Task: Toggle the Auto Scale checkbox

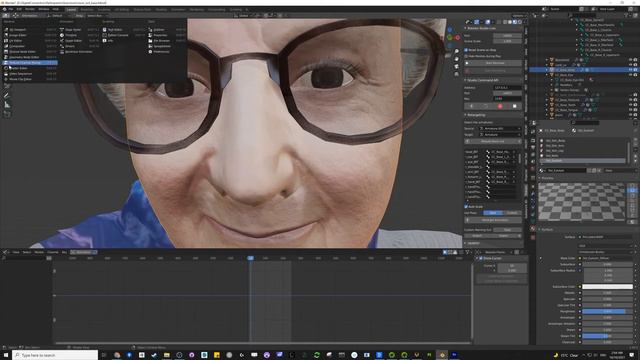Action: pos(466,207)
